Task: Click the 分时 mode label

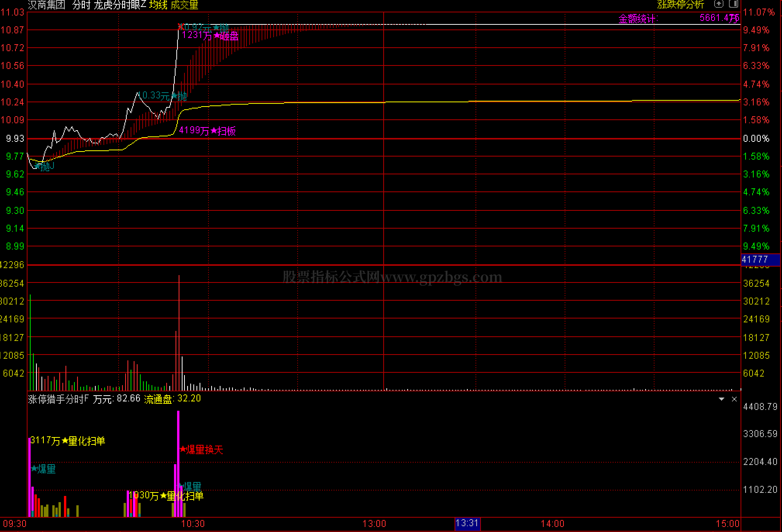Action: tap(81, 5)
